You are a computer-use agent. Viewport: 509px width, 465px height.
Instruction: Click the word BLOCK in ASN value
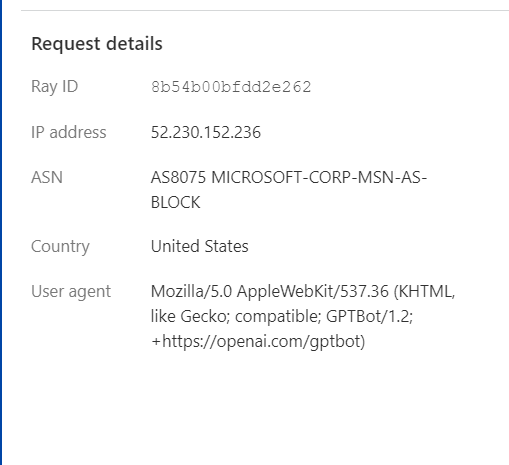[176, 202]
